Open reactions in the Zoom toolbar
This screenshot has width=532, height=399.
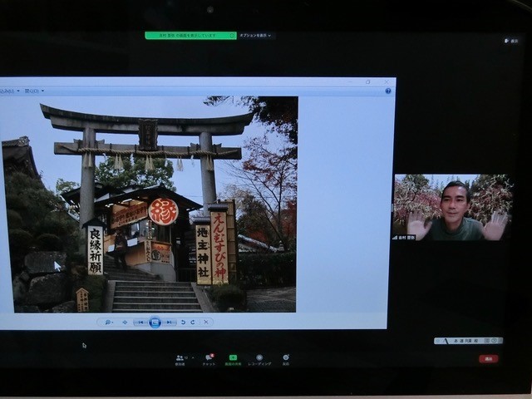click(285, 357)
